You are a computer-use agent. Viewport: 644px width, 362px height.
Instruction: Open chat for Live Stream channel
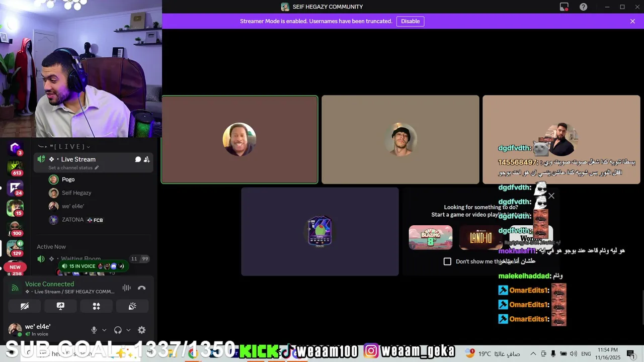point(138,159)
